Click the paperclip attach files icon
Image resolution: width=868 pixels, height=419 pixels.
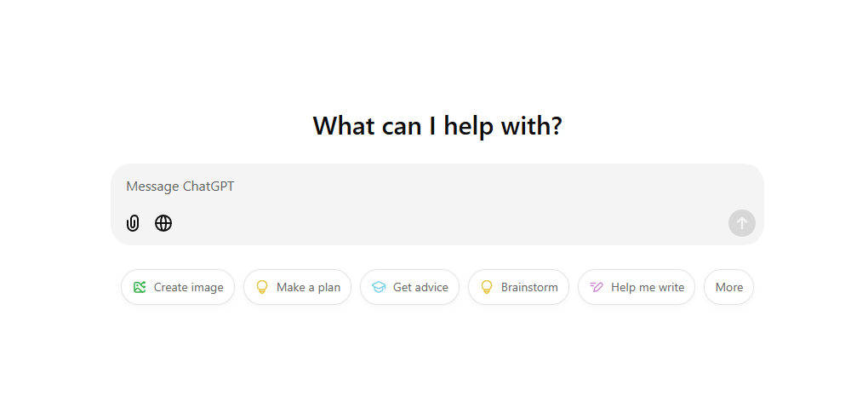(x=133, y=223)
